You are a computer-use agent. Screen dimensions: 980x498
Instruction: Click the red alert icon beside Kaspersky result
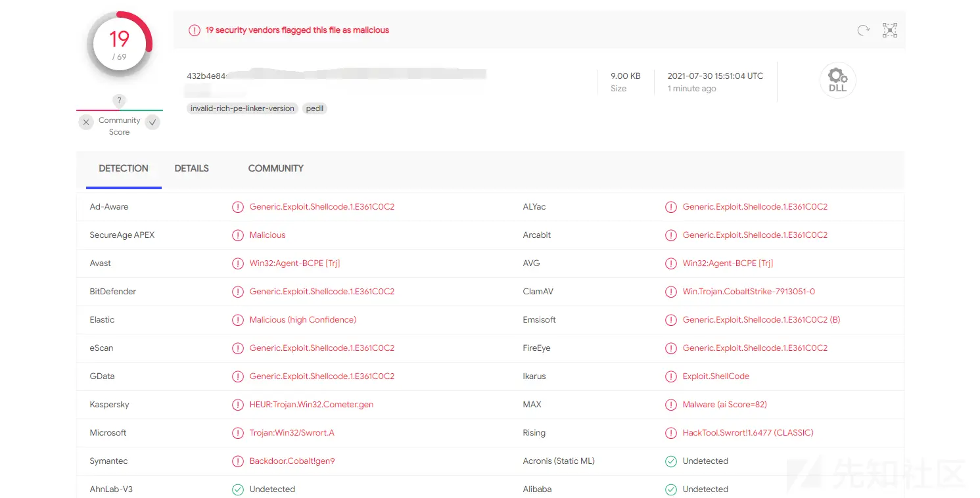pos(238,405)
